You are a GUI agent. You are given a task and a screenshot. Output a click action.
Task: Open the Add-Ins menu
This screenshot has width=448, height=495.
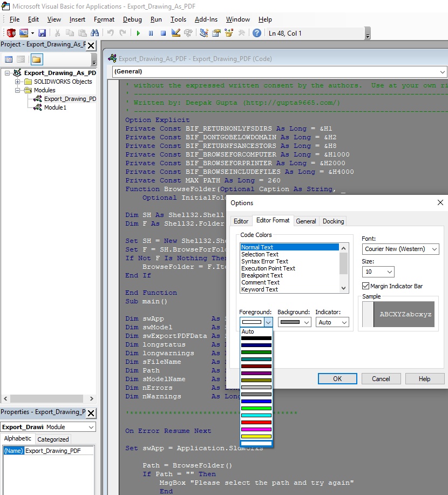tap(206, 19)
